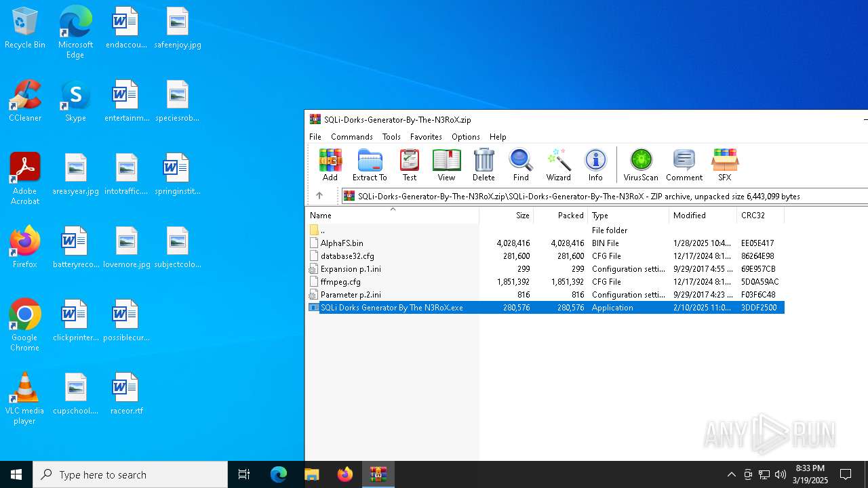Open the Comment tool

pyautogui.click(x=684, y=165)
